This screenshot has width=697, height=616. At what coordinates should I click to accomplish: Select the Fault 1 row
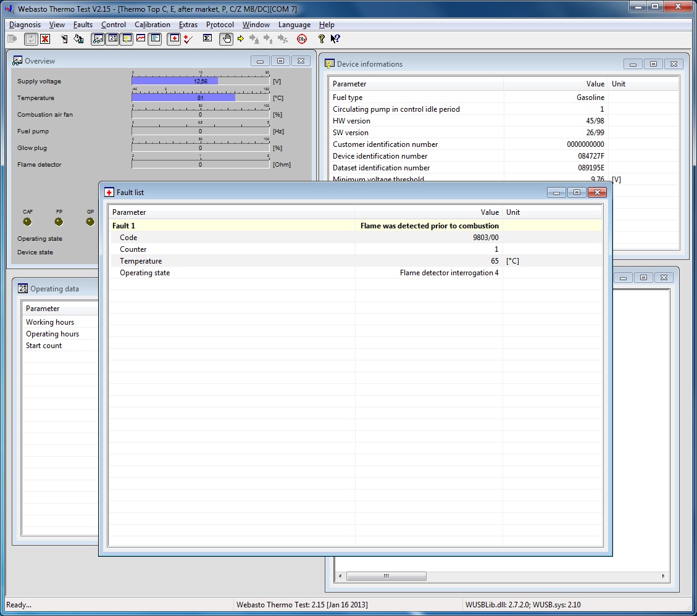(356, 226)
